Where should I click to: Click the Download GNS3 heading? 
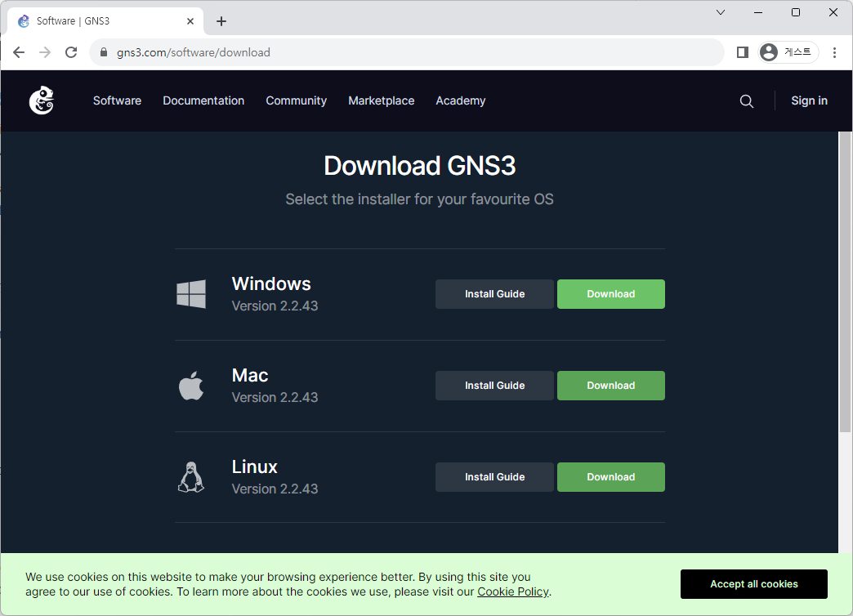click(x=419, y=165)
